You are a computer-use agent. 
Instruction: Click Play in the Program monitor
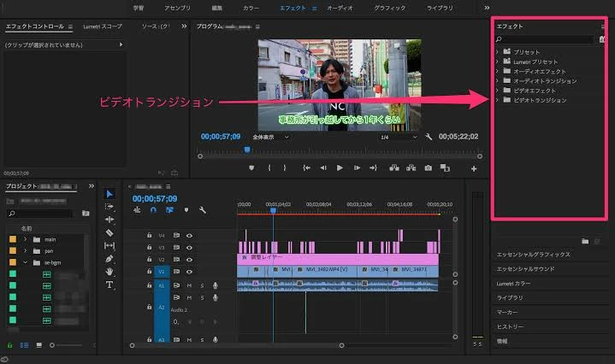[340, 168]
